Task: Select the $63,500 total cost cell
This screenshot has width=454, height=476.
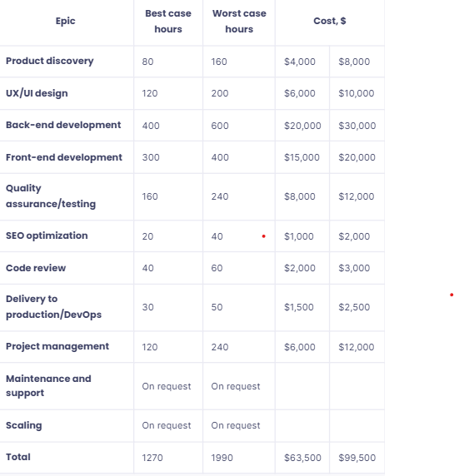Action: 302,458
